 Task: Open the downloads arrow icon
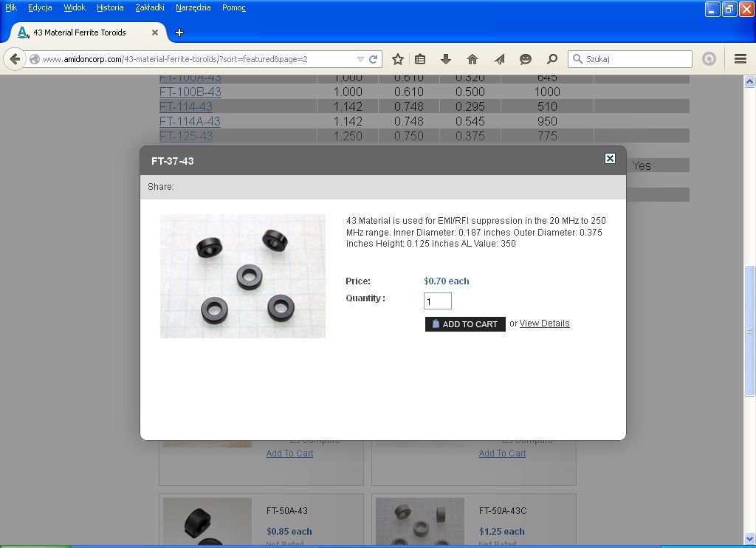tap(446, 59)
